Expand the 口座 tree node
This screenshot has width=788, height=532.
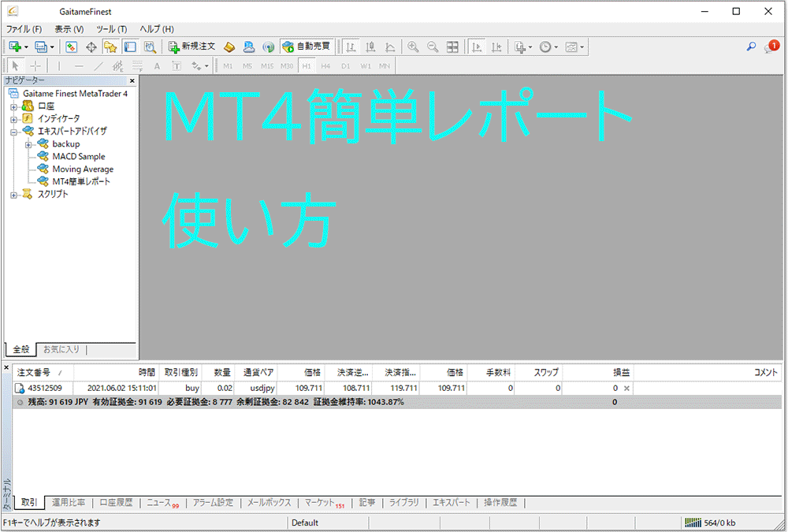13,106
